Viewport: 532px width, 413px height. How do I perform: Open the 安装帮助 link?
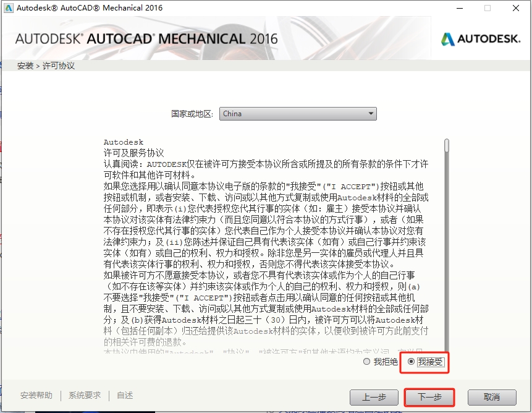click(x=36, y=395)
